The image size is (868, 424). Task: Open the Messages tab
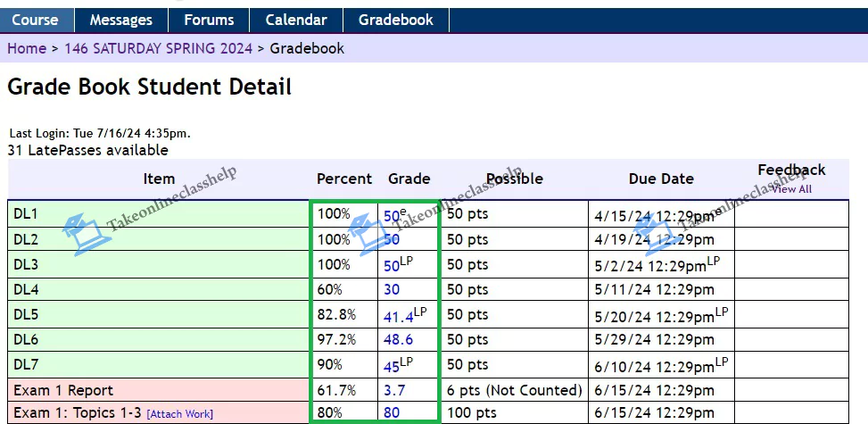pyautogui.click(x=120, y=21)
